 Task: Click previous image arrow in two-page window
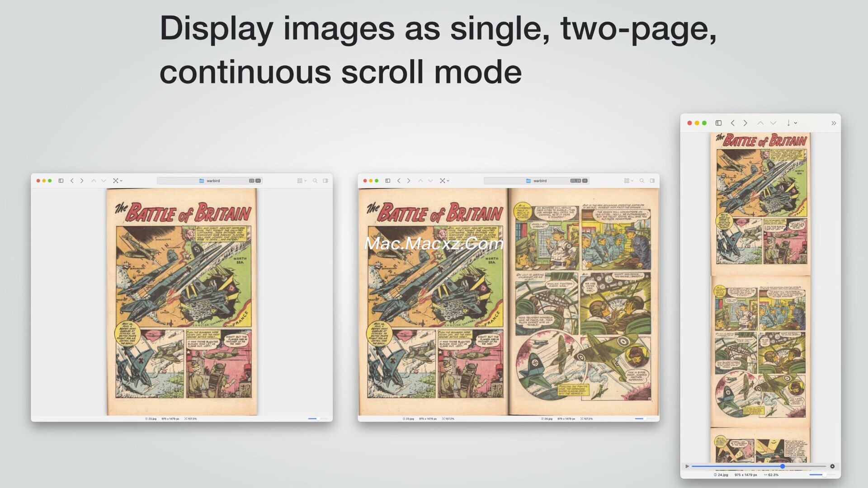(x=420, y=181)
